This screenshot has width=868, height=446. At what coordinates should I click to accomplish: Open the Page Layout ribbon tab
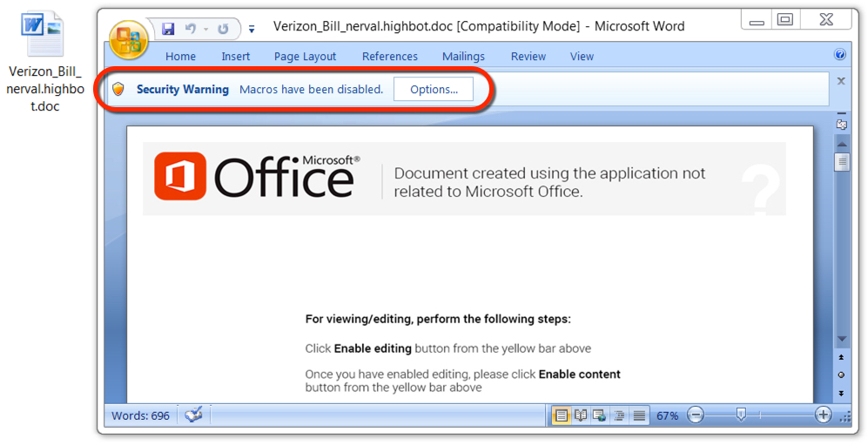305,57
